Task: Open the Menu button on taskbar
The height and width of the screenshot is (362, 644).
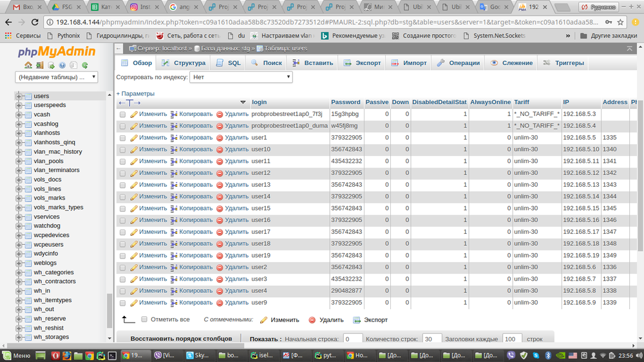Action: pos(17,356)
